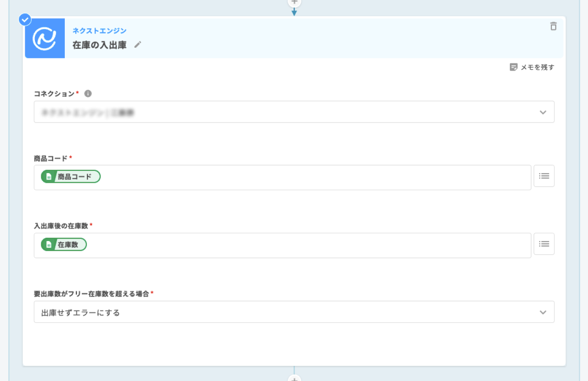
Task: Open the コネクション dropdown
Action: coord(294,112)
